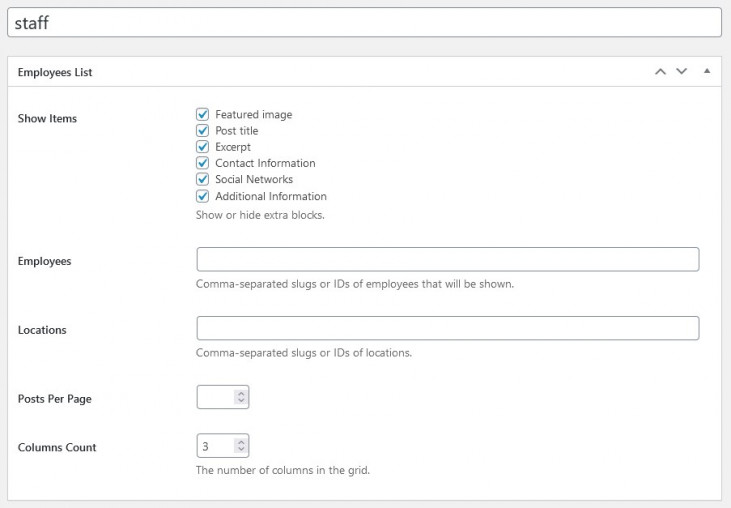Increment Columns Count using up arrow
The width and height of the screenshot is (731, 508).
tap(240, 442)
